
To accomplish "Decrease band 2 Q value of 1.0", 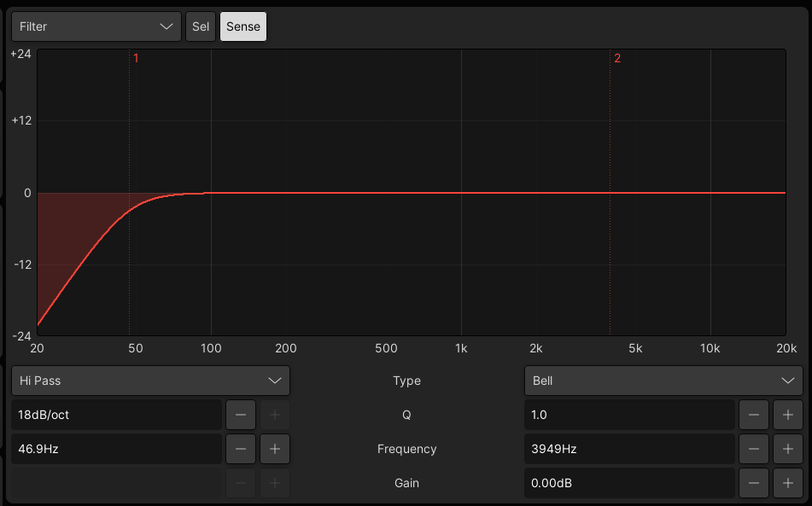I will click(x=753, y=415).
